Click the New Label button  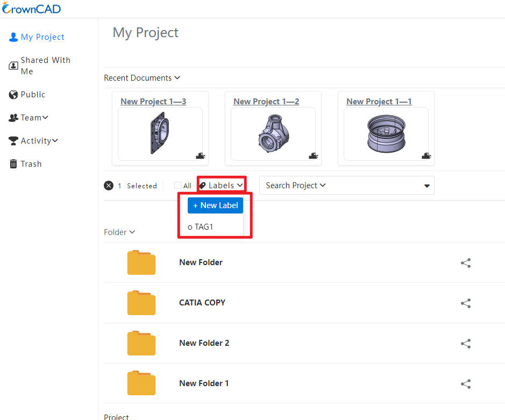(215, 205)
